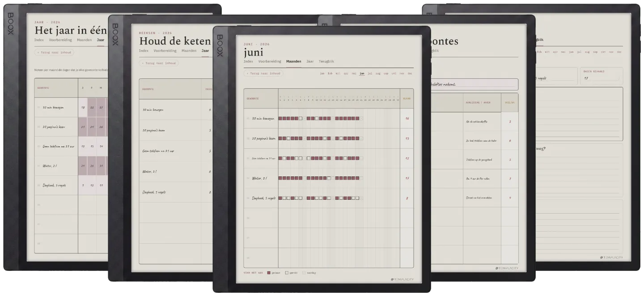Select the Maanden tab on juni page
Viewport: 644px width, 296px height.
click(x=294, y=61)
